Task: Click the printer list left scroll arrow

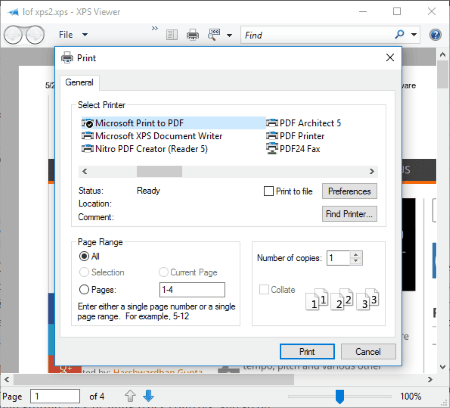Action: (x=85, y=171)
